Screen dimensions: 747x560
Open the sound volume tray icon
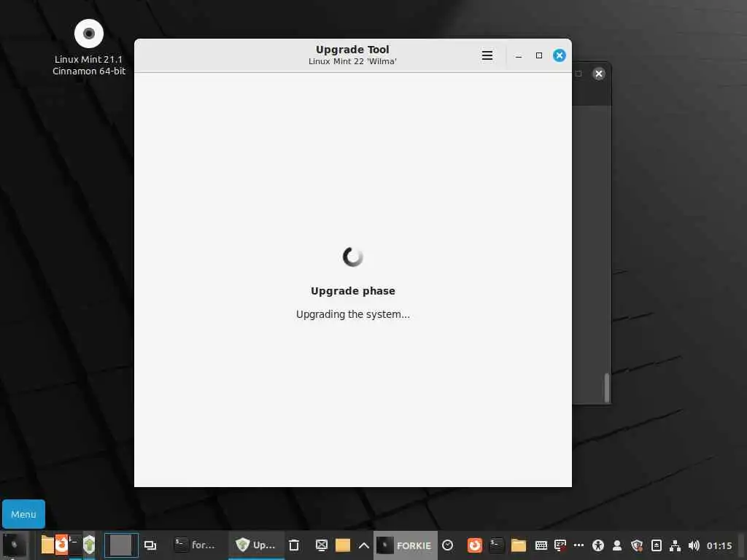[694, 545]
